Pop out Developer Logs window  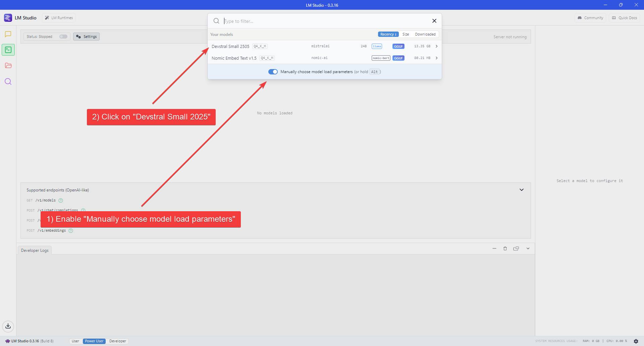tap(516, 248)
